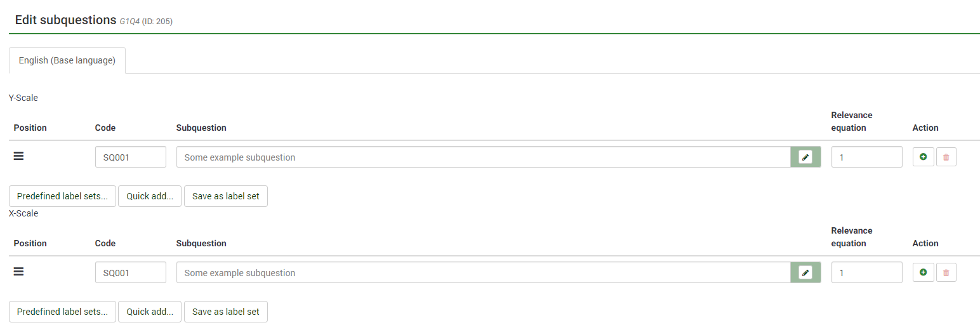Add a new Y-Scale subquestion row
Viewport: 980px width, 325px height.
(923, 157)
